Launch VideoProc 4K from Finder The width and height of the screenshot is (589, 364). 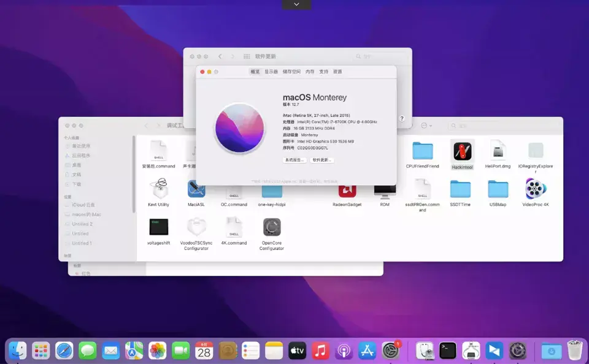click(535, 189)
